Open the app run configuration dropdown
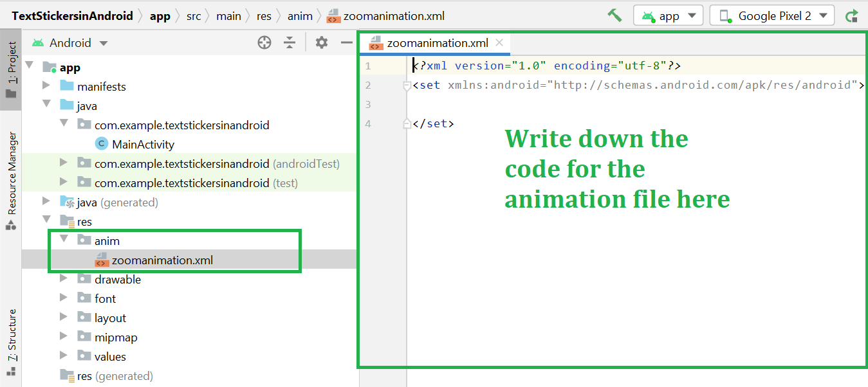 pyautogui.click(x=668, y=15)
